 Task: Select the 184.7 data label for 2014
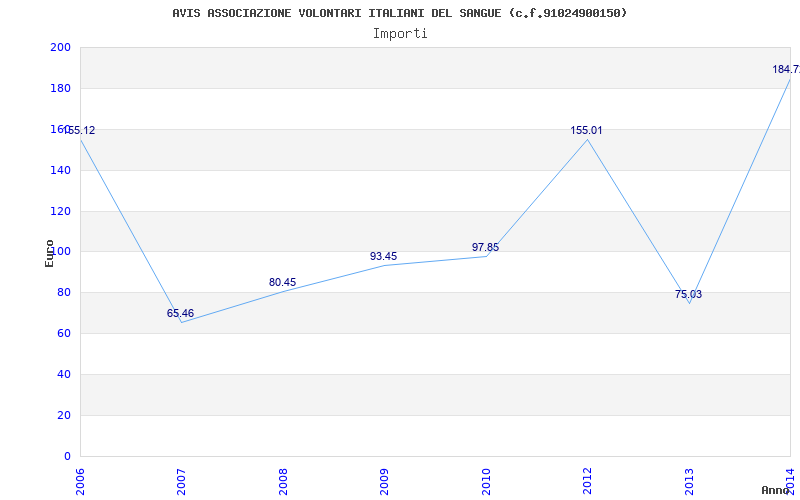786,69
